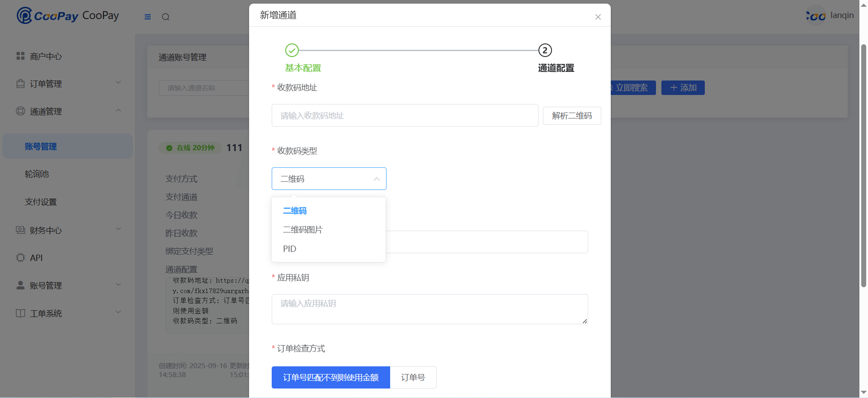868x398 pixels.
Task: Click the page vertical scrollbar thumb
Action: point(863,165)
